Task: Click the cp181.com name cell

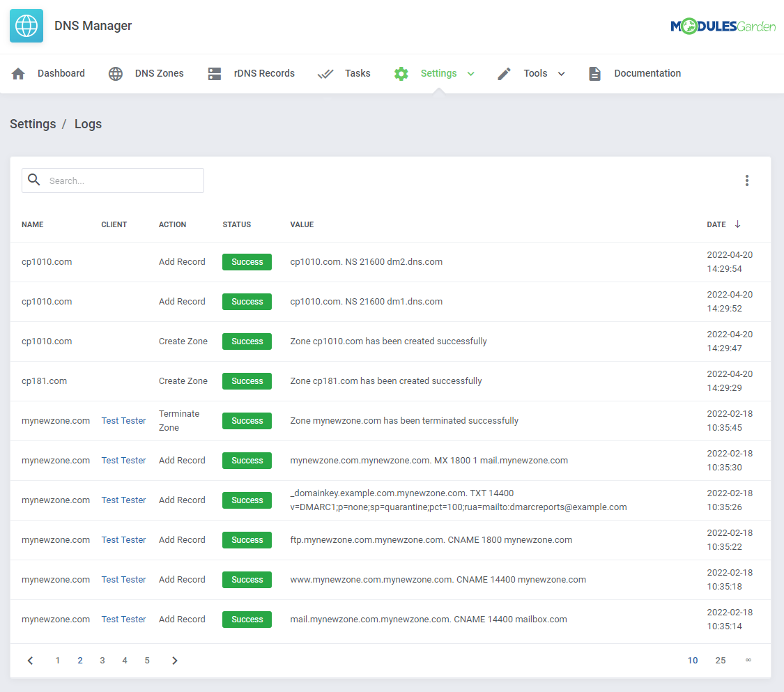Action: pos(44,381)
